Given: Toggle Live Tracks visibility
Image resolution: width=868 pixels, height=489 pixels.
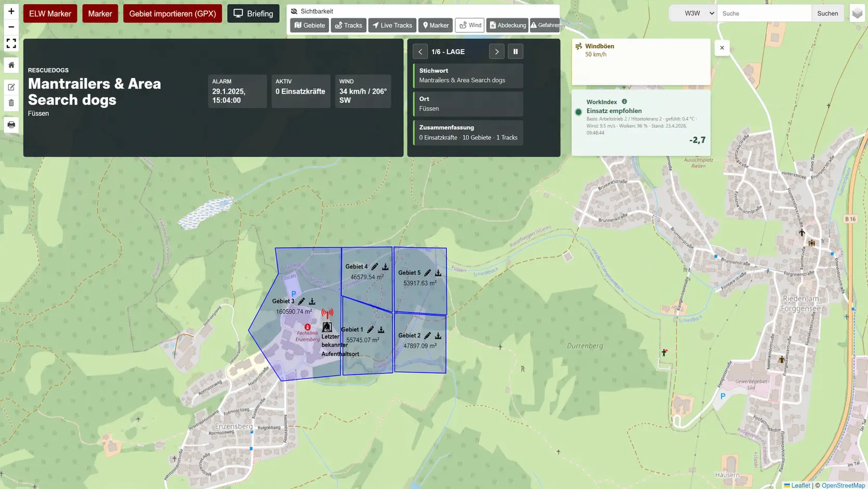Looking at the screenshot, I should (392, 25).
